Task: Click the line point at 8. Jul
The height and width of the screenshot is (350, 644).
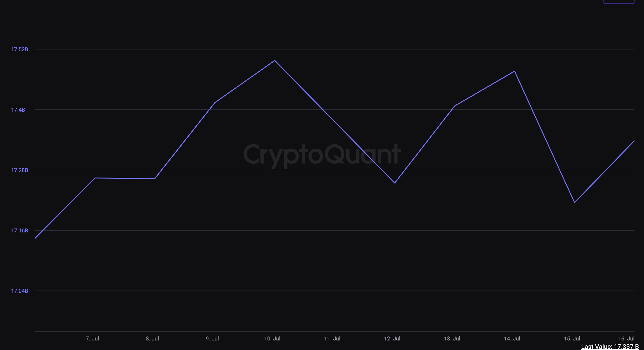Action: pos(155,178)
